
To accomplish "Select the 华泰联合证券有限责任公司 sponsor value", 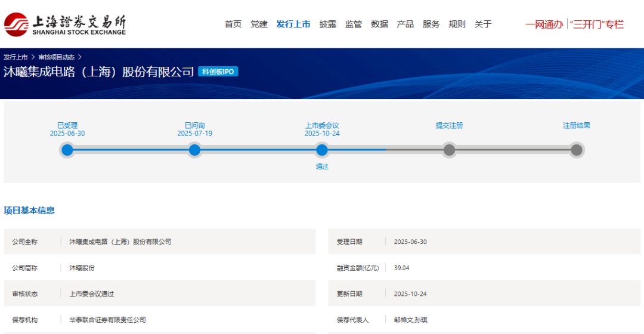I will click(107, 320).
